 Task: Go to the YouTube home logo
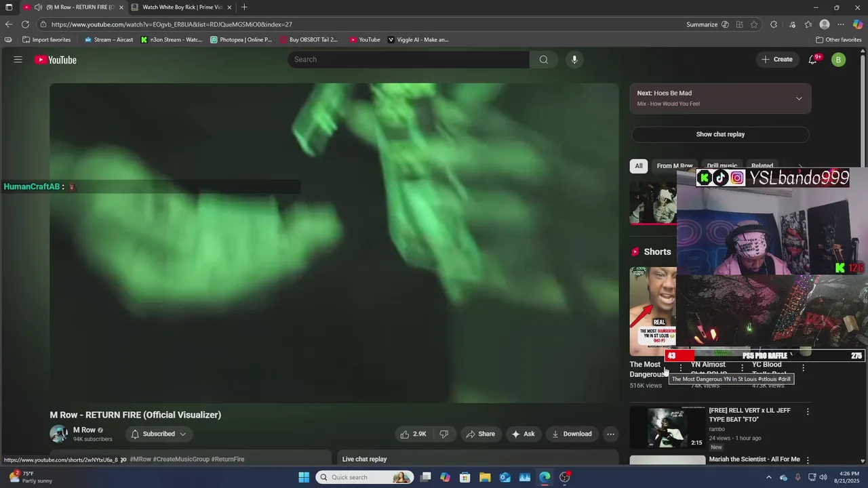[56, 60]
